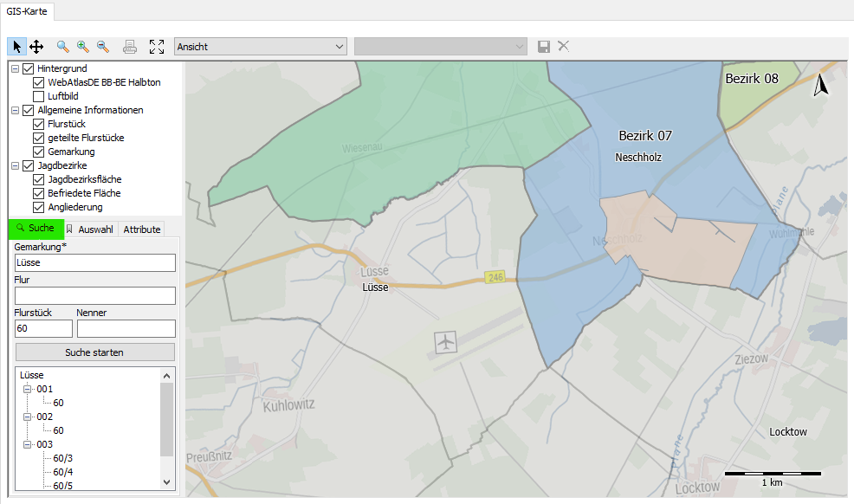Collapse the 001 node in results

(29, 389)
